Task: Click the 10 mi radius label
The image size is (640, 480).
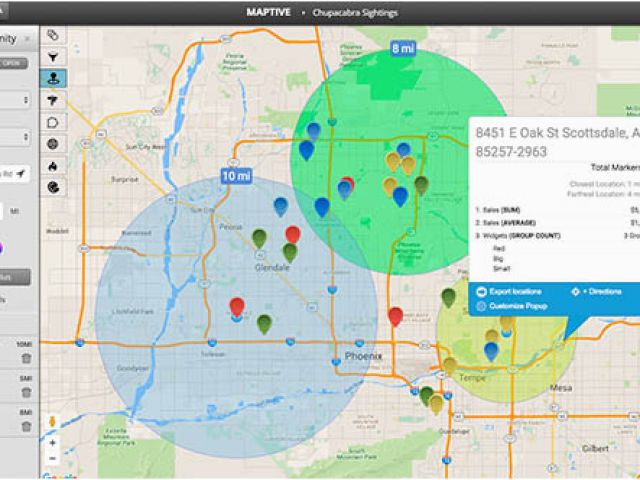Action: pyautogui.click(x=236, y=176)
